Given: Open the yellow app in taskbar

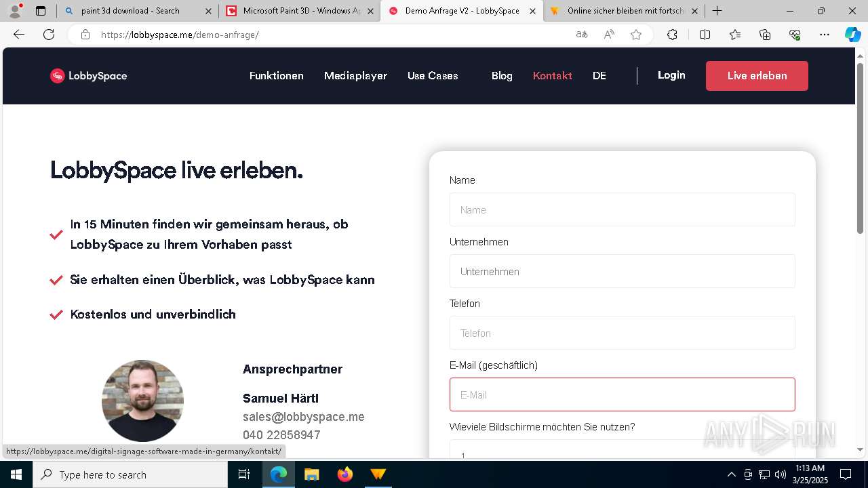Looking at the screenshot, I should (378, 474).
